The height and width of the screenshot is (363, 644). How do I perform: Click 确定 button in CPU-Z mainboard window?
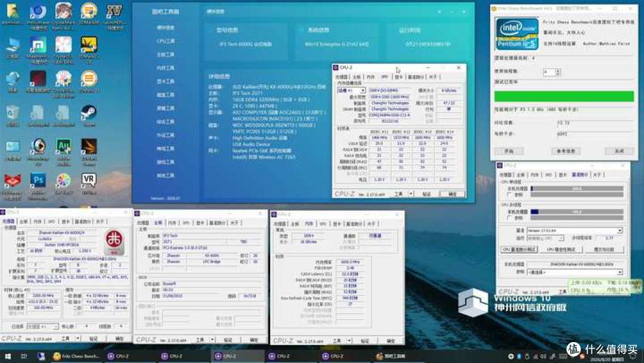click(x=254, y=340)
